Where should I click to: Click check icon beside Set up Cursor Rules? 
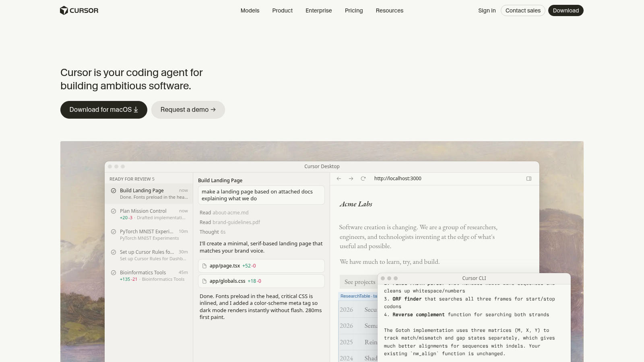coord(114,252)
